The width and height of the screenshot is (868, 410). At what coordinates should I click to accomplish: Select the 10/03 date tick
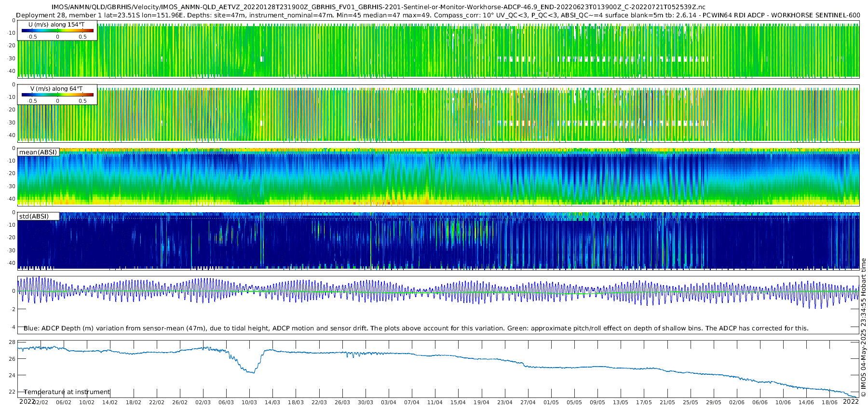(x=249, y=402)
